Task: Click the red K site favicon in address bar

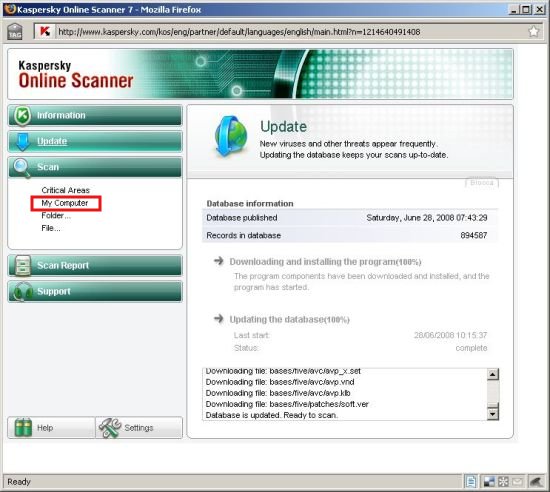Action: 45,32
